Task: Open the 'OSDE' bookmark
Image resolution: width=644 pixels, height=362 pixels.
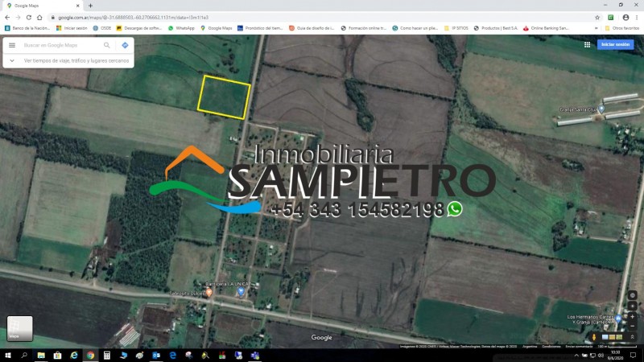Action: coord(102,28)
